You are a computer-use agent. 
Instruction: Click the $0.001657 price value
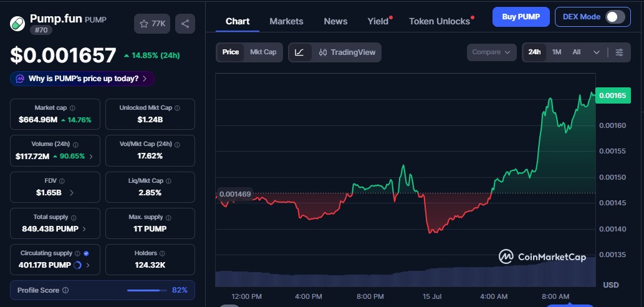coord(63,56)
